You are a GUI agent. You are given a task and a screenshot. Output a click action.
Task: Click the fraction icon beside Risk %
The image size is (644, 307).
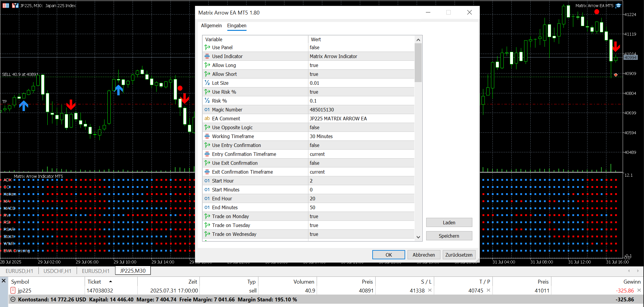[x=207, y=101]
